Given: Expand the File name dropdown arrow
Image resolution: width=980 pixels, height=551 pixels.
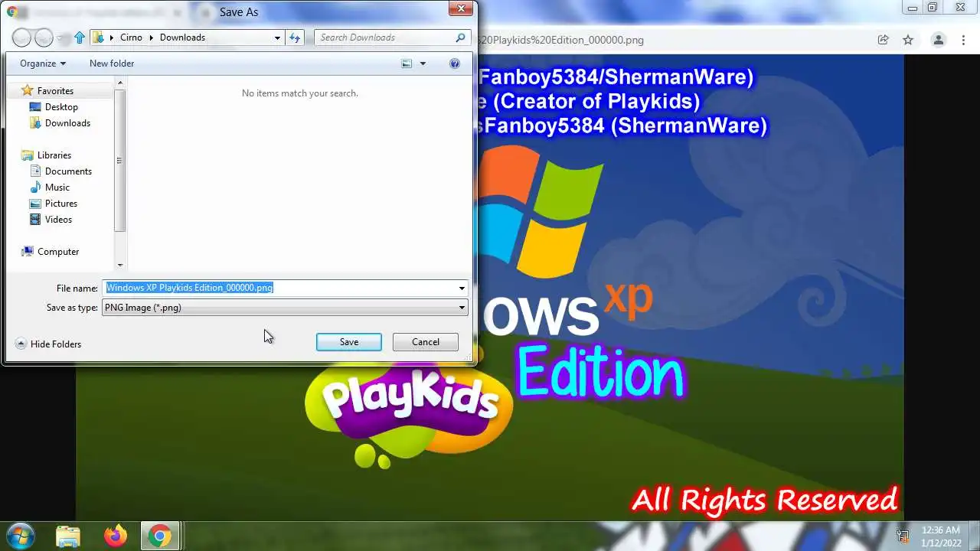Looking at the screenshot, I should pyautogui.click(x=462, y=289).
